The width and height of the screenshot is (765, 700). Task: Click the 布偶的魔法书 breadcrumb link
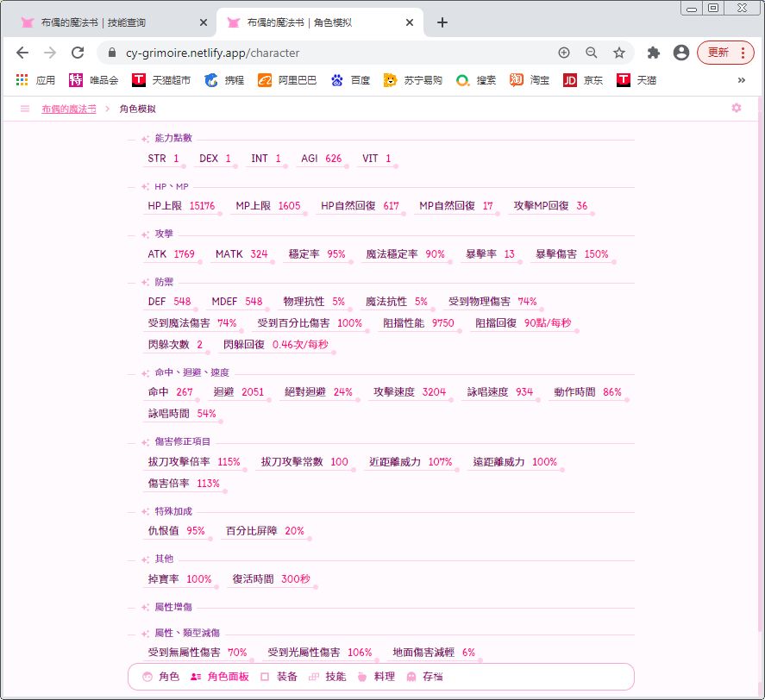[x=68, y=109]
